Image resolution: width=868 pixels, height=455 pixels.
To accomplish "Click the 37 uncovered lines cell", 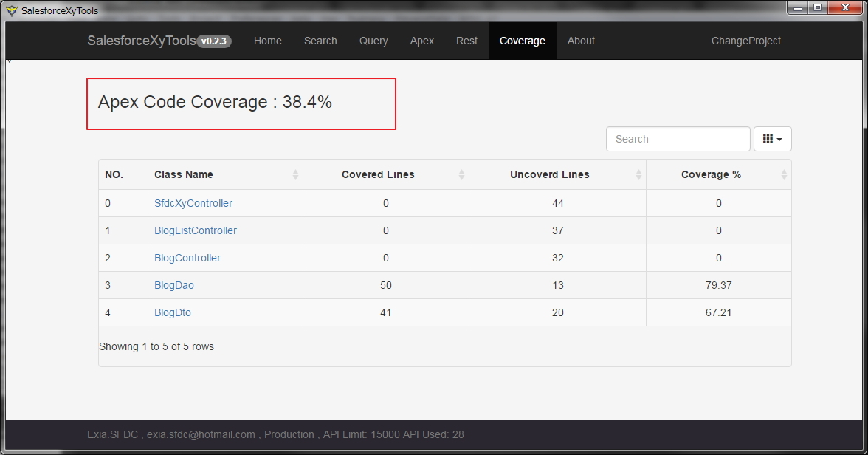I will [x=557, y=230].
